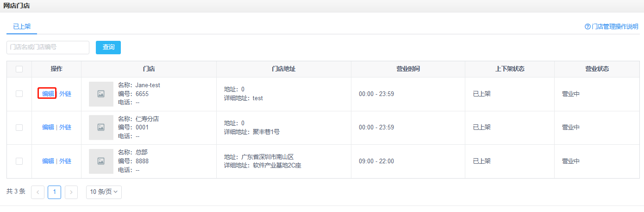
Task: Go to previous page arrow
Action: pos(38,192)
